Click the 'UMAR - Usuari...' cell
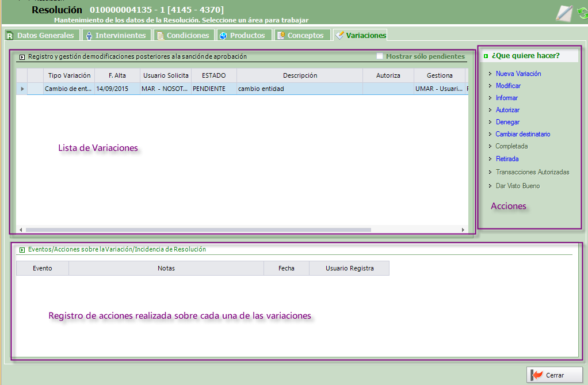 [x=440, y=89]
